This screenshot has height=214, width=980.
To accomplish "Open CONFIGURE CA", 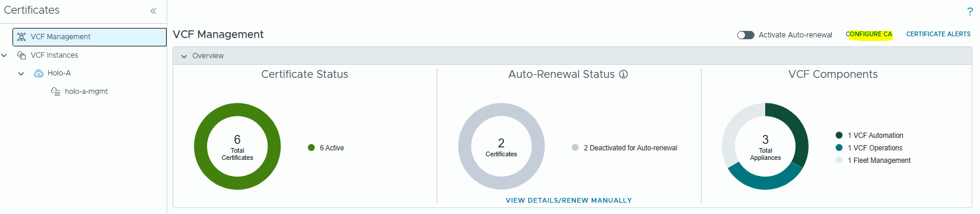I will point(869,34).
